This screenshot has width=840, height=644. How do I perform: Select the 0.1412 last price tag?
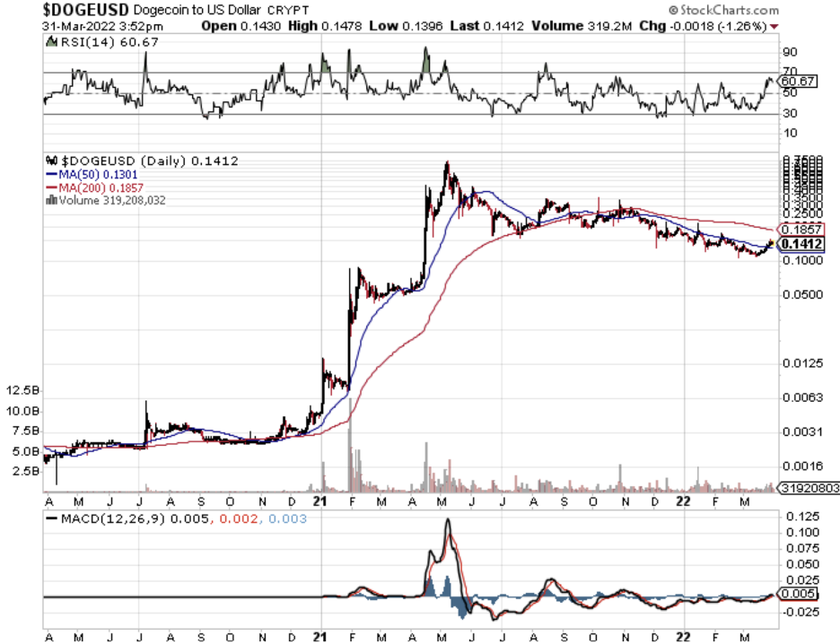(801, 244)
